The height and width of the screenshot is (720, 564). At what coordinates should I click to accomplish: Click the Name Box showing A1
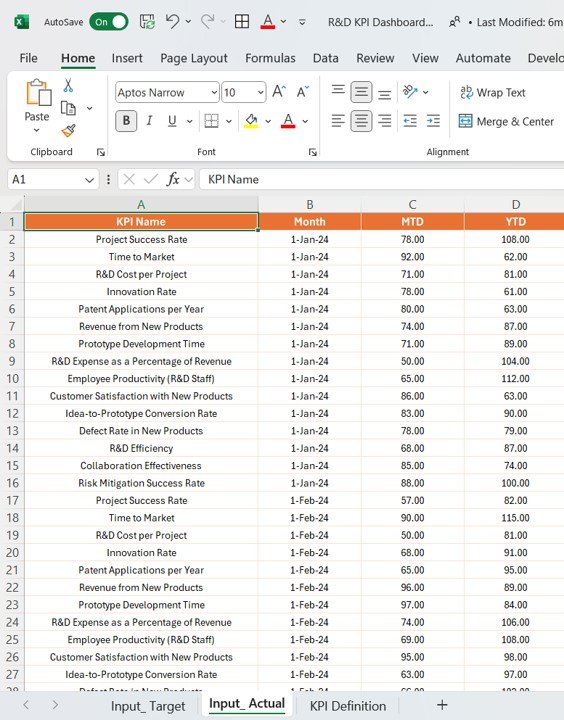(53, 179)
